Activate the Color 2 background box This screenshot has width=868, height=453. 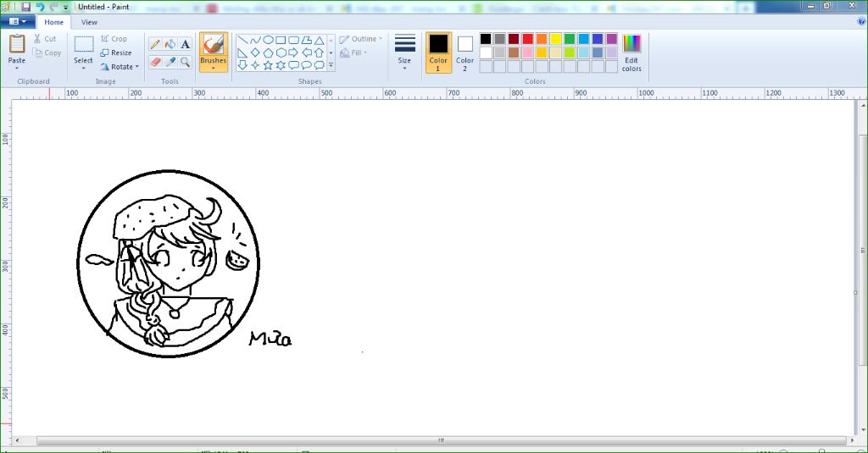pos(465,52)
